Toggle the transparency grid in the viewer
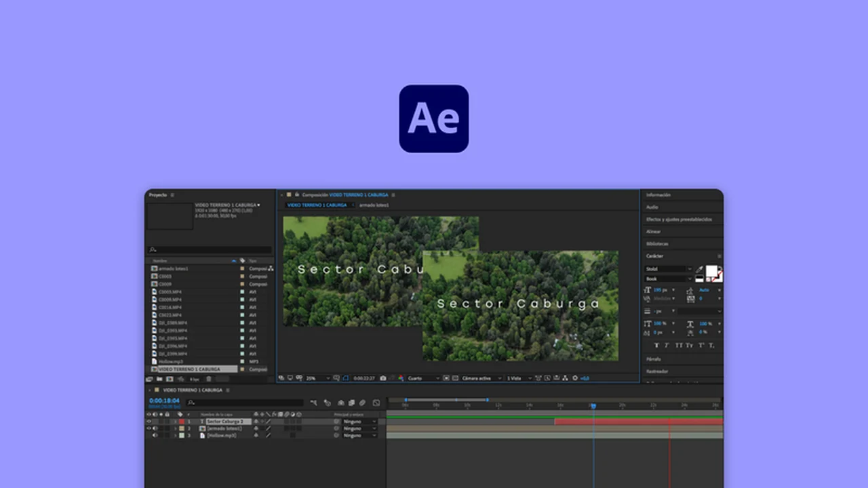 (x=455, y=378)
